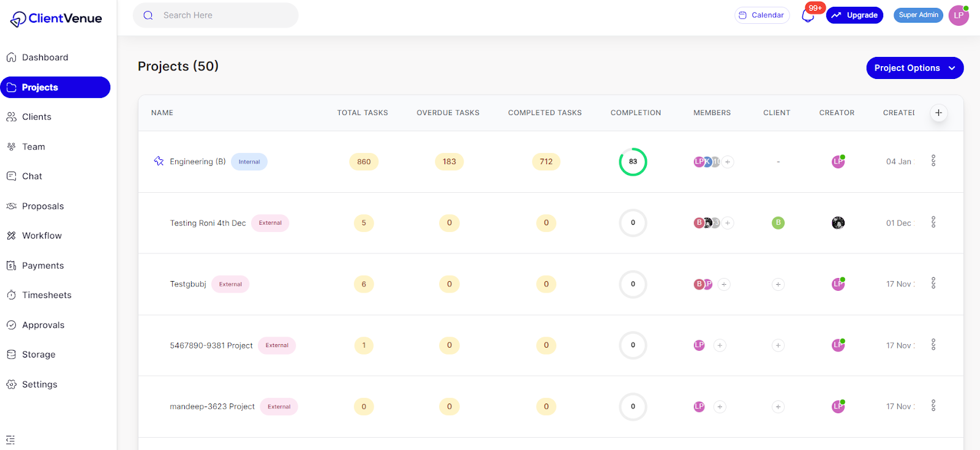This screenshot has height=450, width=980.
Task: Open the Testing Roni 4th Dec project
Action: coord(208,223)
